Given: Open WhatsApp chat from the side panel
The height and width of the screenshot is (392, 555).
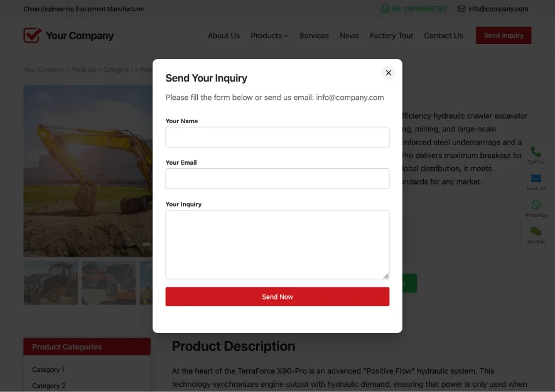Looking at the screenshot, I should point(536,205).
